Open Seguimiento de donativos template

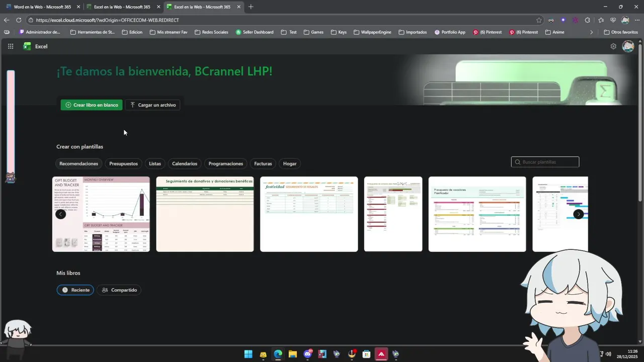tap(205, 214)
